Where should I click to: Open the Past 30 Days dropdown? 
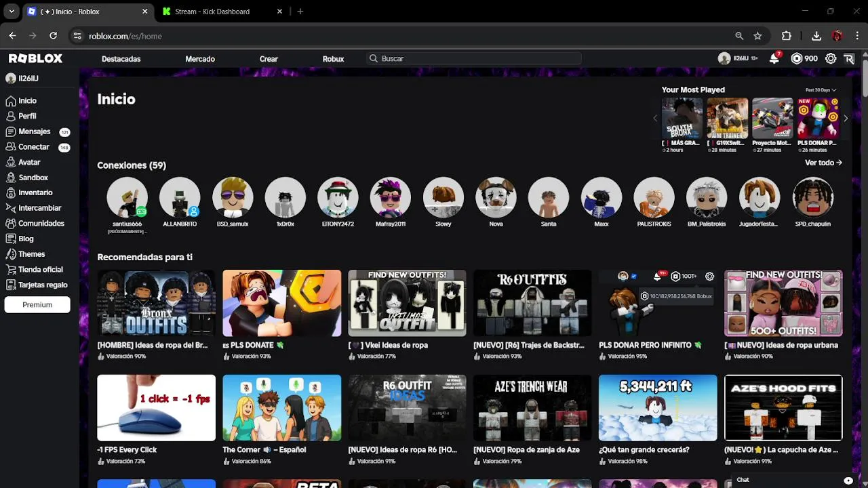(821, 90)
